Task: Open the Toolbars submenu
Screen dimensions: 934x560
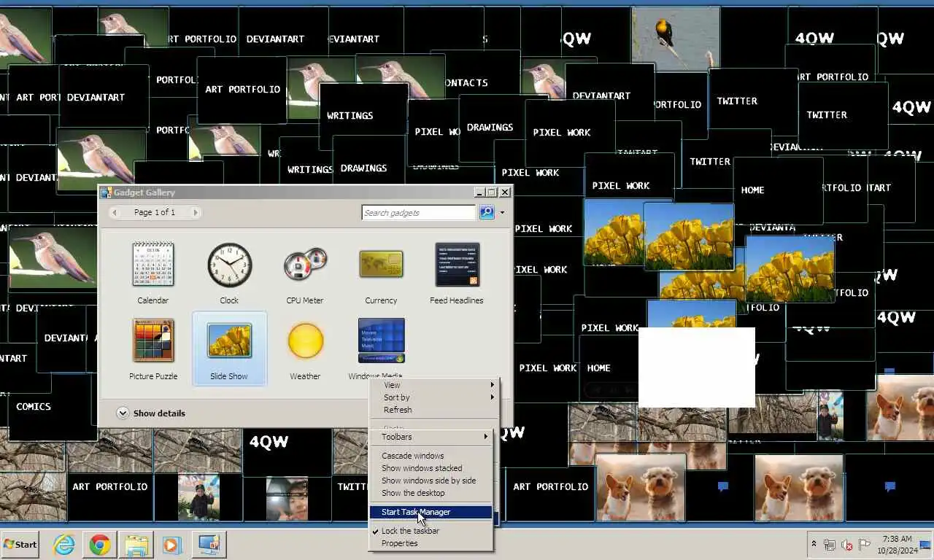Action: (x=431, y=437)
